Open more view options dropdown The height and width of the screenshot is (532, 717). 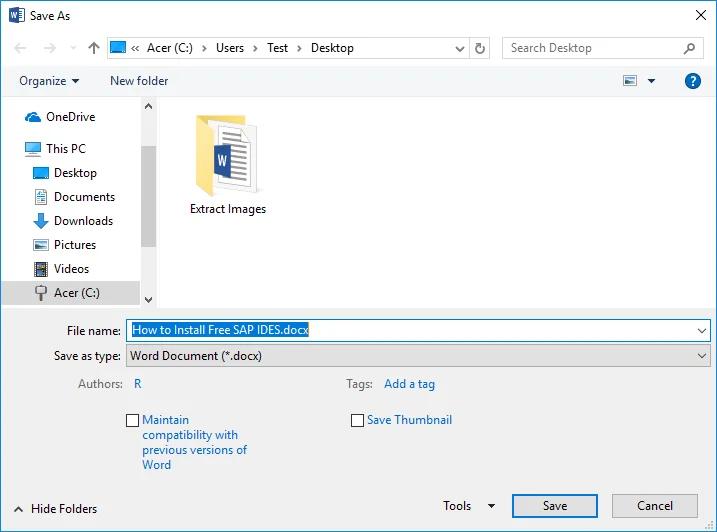click(x=652, y=81)
